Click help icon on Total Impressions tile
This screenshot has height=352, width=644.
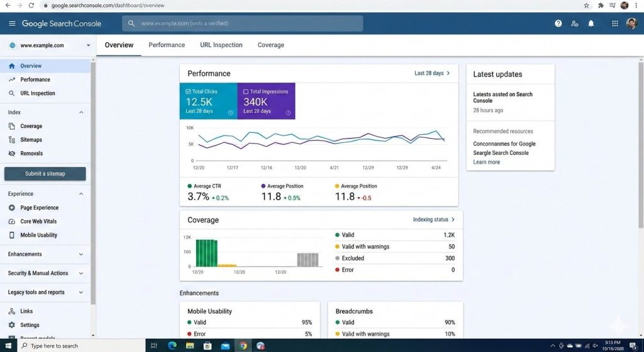click(288, 113)
